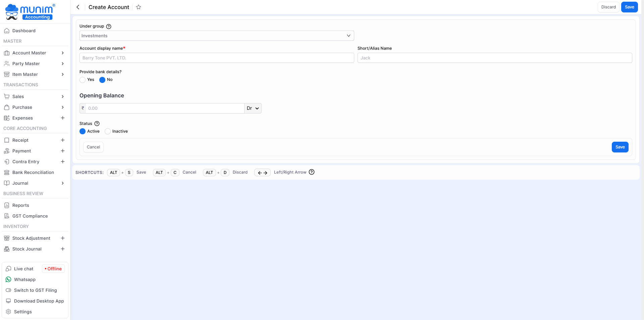Viewport: 644px width, 320px height.
Task: Select Active status radio button
Action: pyautogui.click(x=83, y=131)
